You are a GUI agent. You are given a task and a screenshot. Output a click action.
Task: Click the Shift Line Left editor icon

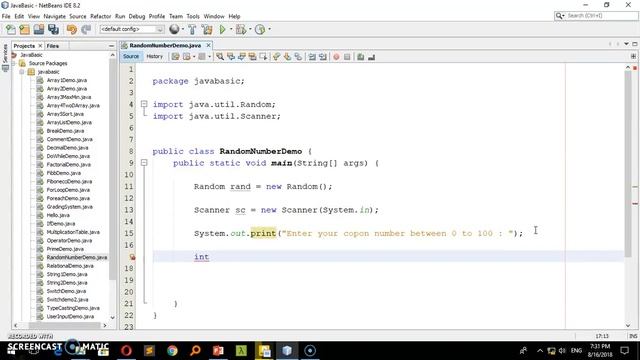point(312,57)
